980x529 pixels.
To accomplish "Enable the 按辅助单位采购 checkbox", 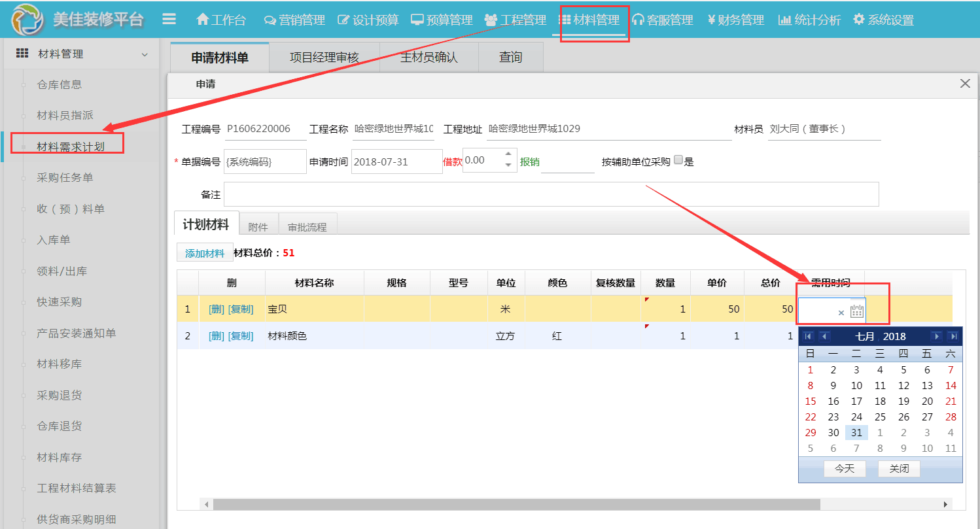I will coord(678,160).
